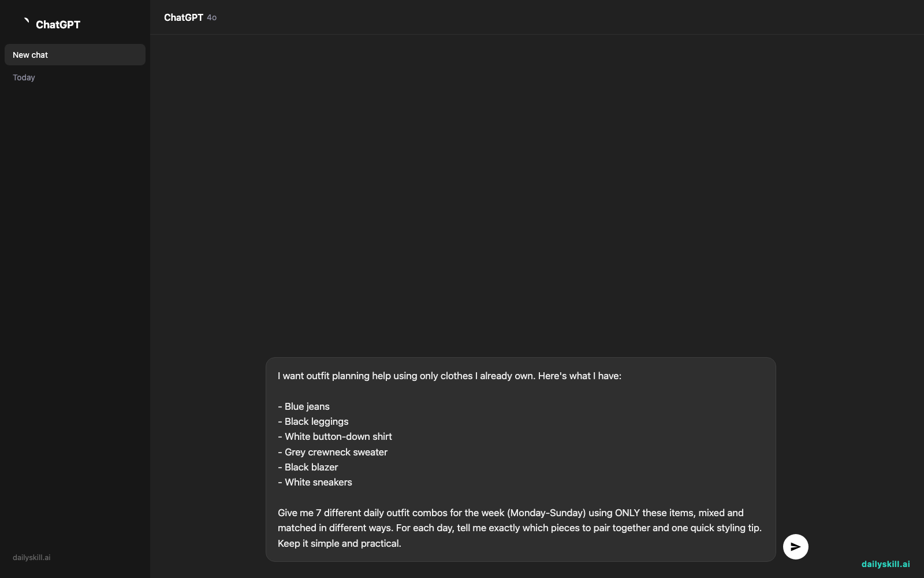Place cursor at Keep it simple and practical
924x578 pixels.
coord(340,543)
